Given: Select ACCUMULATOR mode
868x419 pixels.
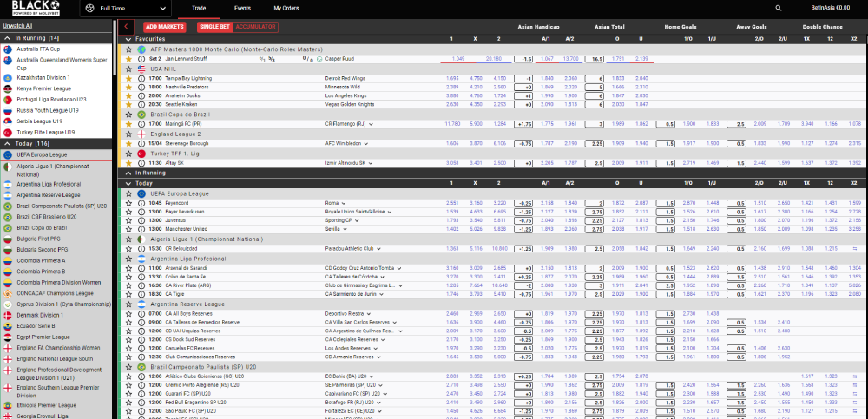Looking at the screenshot, I should click(x=255, y=27).
